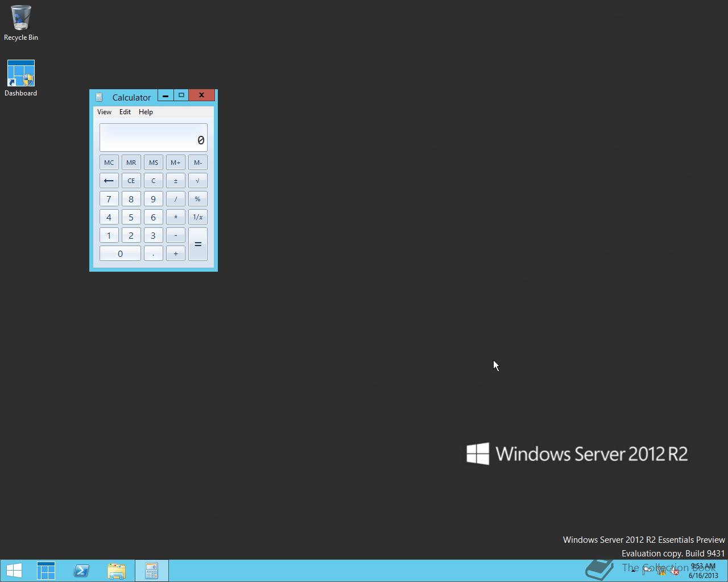
Task: Click the decimal point button
Action: pyautogui.click(x=154, y=253)
